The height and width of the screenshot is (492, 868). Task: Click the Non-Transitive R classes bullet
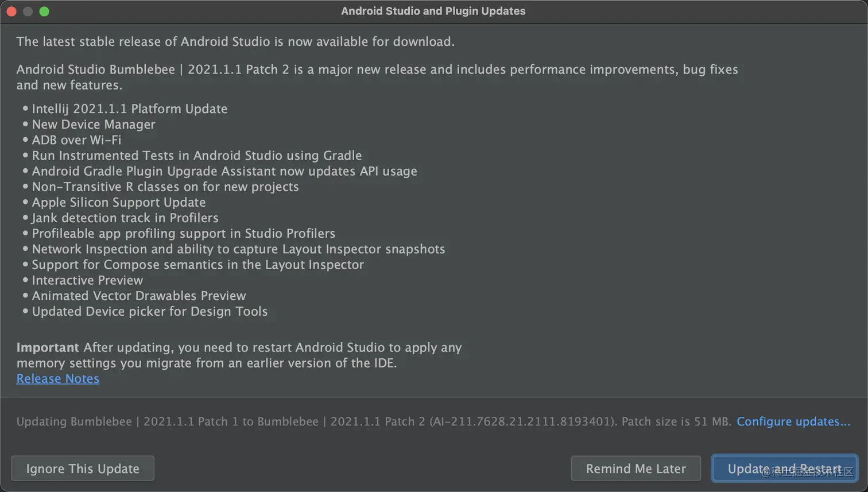pos(165,187)
